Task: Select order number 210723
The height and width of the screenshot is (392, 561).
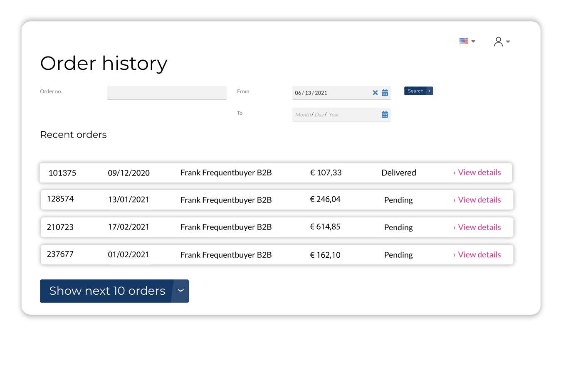Action: pyautogui.click(x=60, y=227)
